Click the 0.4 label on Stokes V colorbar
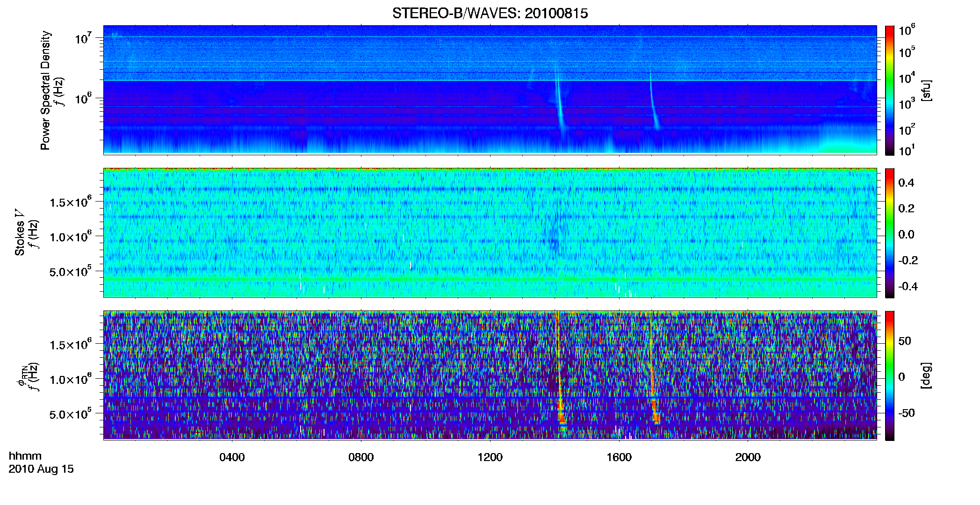This screenshot has height=505, width=980. click(906, 183)
